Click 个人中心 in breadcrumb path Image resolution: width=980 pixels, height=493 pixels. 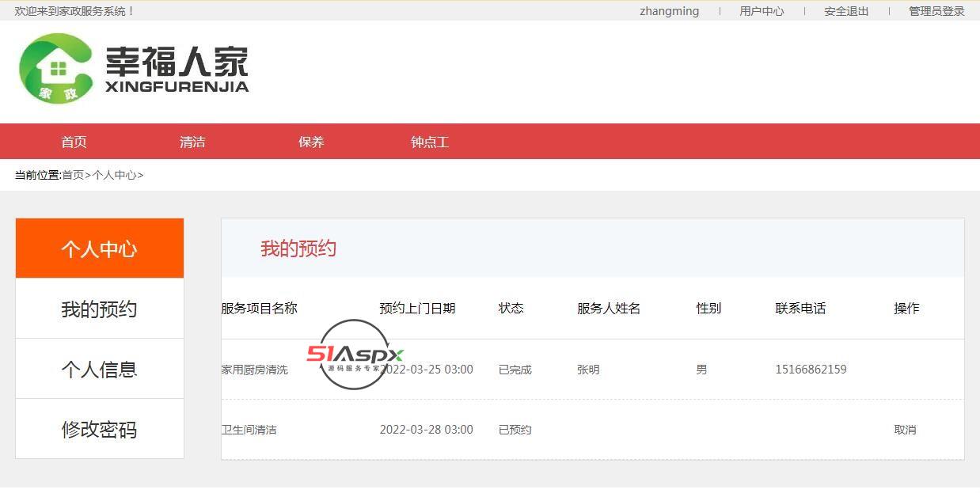[115, 175]
